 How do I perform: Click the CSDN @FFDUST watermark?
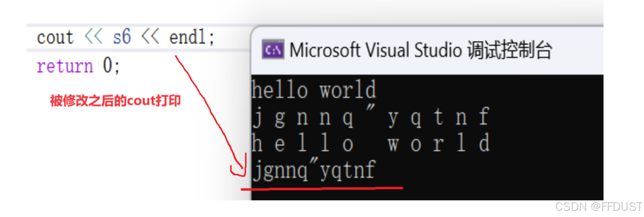(x=598, y=206)
